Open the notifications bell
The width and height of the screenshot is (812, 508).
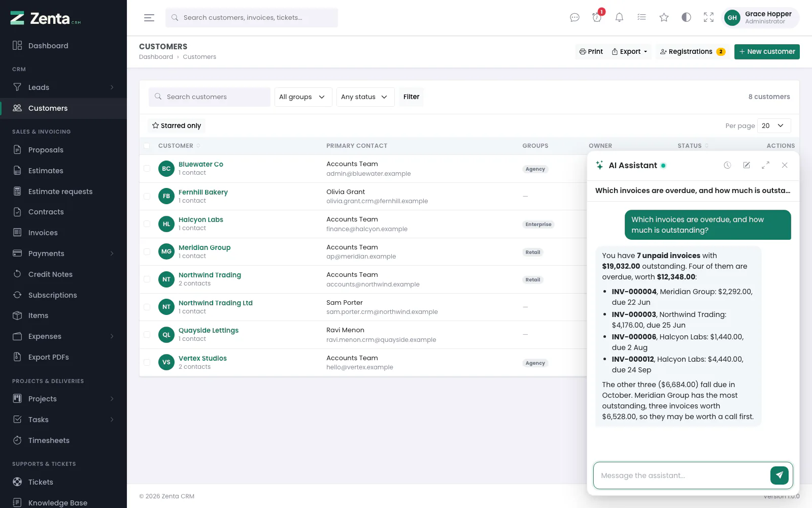click(619, 18)
